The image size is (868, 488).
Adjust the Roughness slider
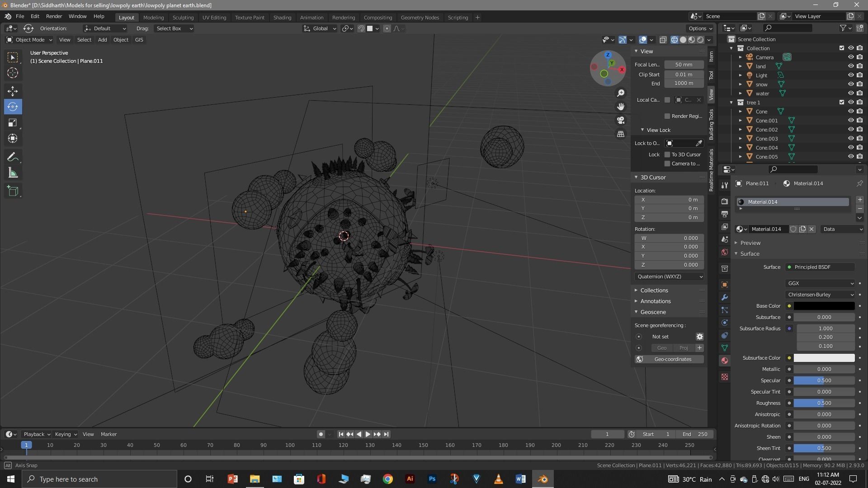(x=824, y=403)
